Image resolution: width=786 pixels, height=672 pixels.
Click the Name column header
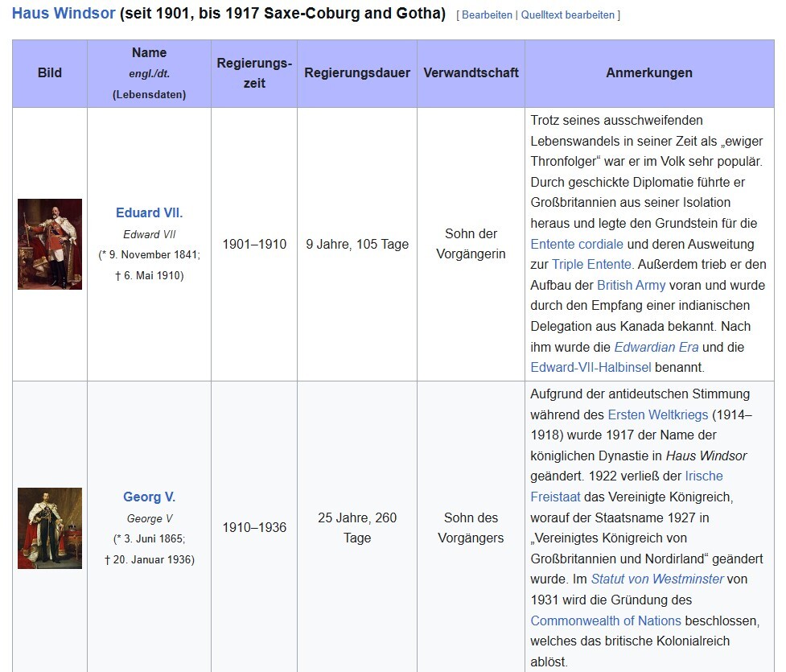click(x=150, y=73)
